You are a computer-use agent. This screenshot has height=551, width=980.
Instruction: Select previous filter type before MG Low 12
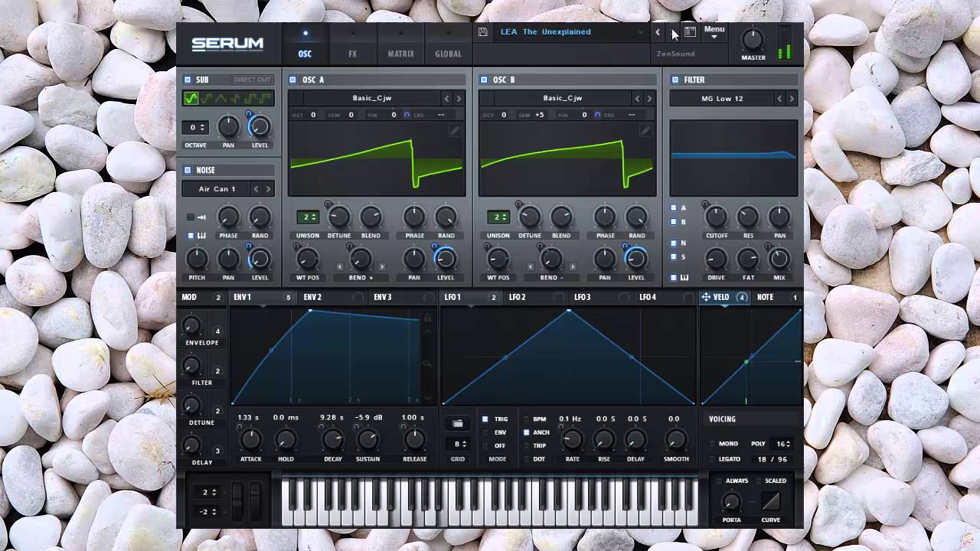tap(780, 98)
